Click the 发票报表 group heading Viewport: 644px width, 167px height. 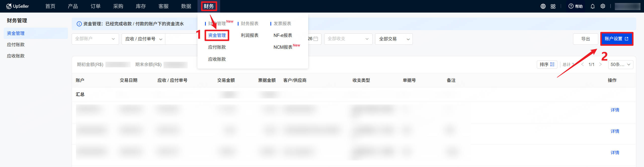pyautogui.click(x=282, y=24)
